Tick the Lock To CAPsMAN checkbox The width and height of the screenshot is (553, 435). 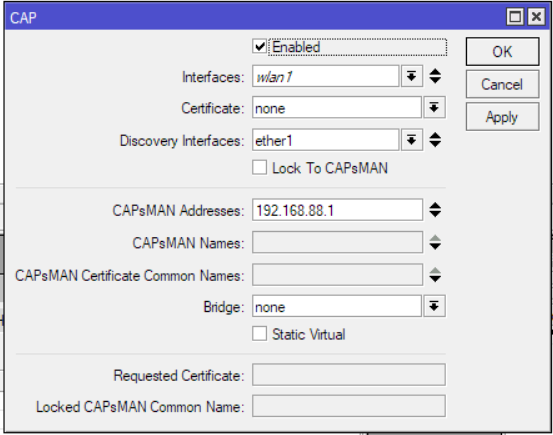[x=260, y=168]
